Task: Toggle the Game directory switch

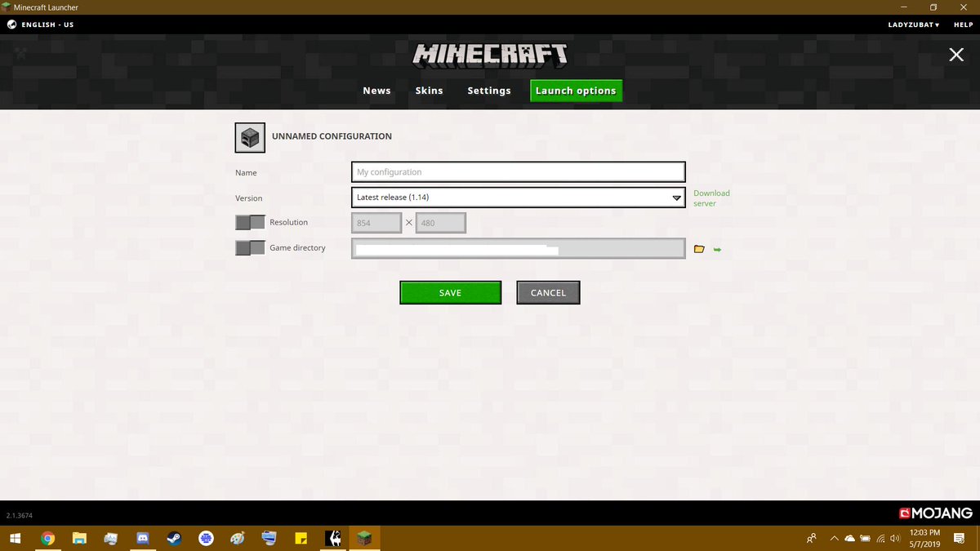Action: tap(250, 247)
